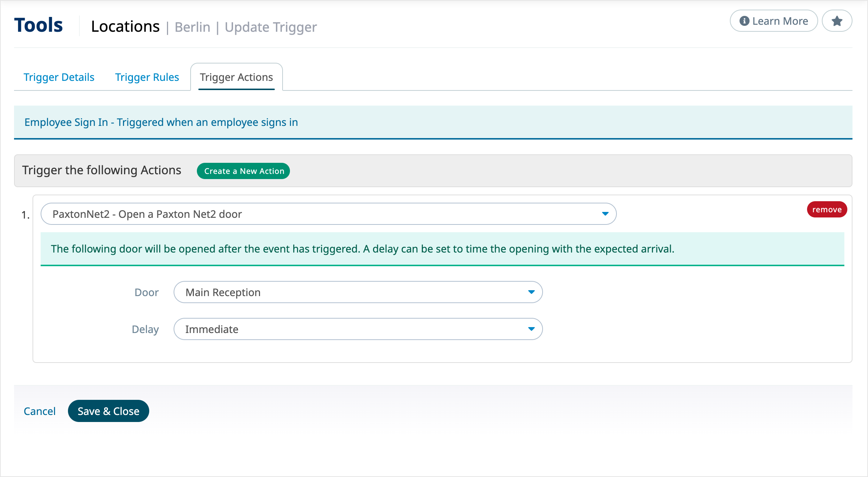Click the door opening info message

[x=442, y=249]
